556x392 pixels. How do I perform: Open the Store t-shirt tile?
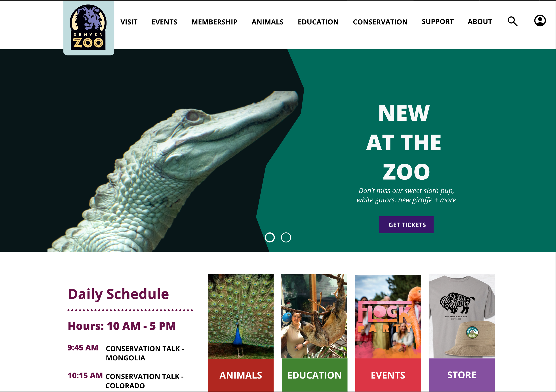462,333
